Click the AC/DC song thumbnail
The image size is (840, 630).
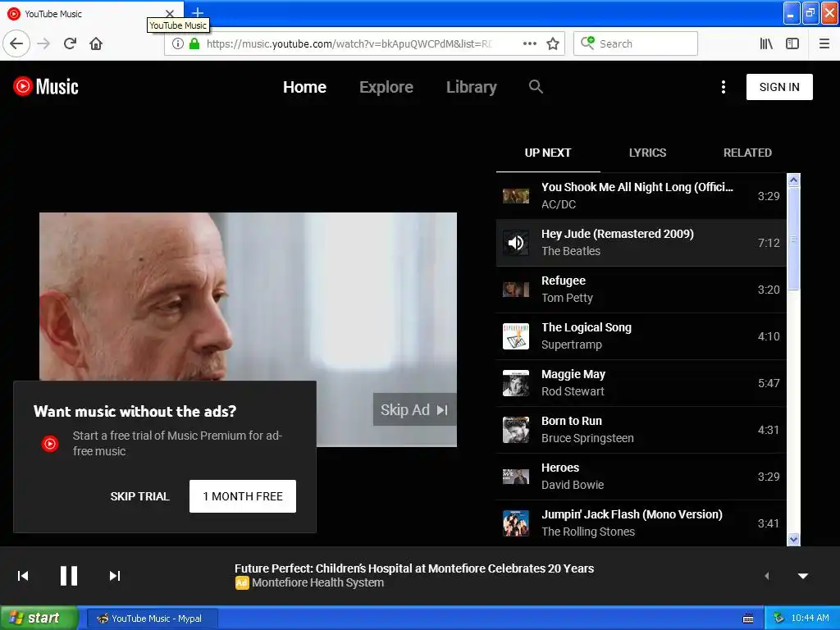pyautogui.click(x=516, y=196)
